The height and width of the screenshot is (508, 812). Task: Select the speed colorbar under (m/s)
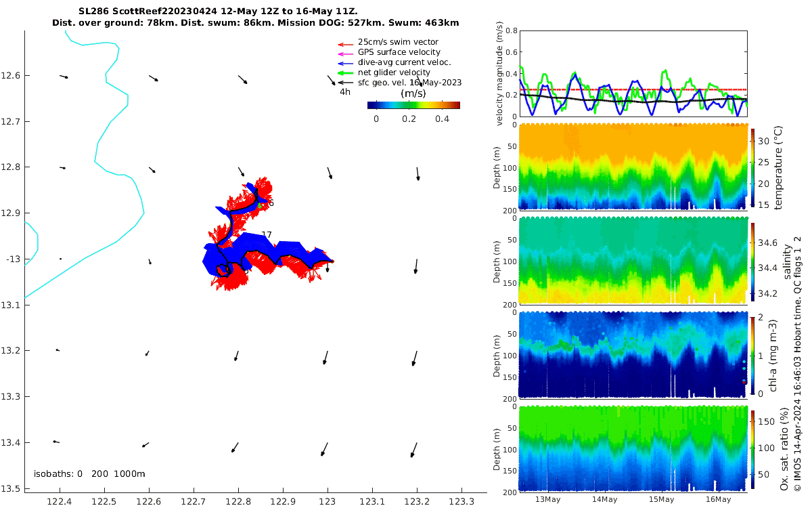[x=413, y=105]
